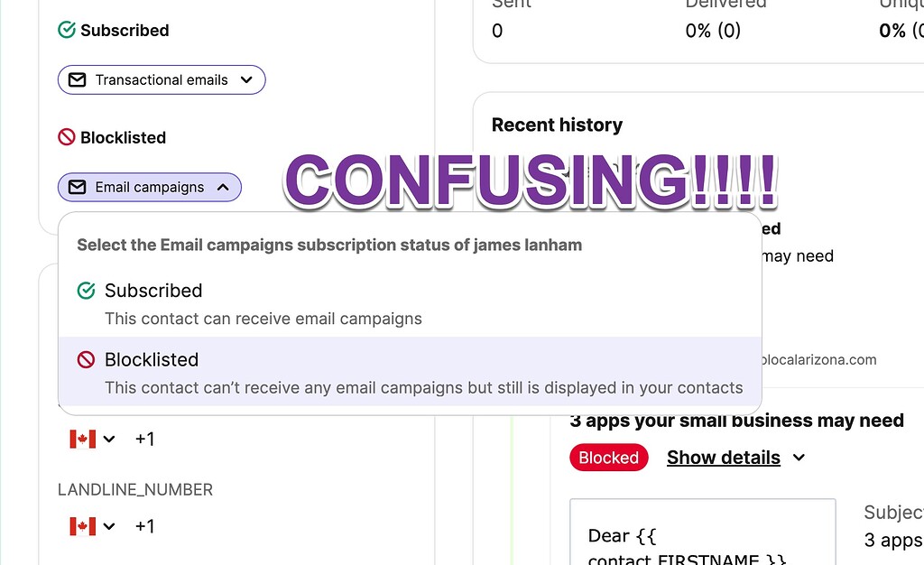Click the Show details link
Viewport: 924px width, 565px height.
[x=722, y=458]
